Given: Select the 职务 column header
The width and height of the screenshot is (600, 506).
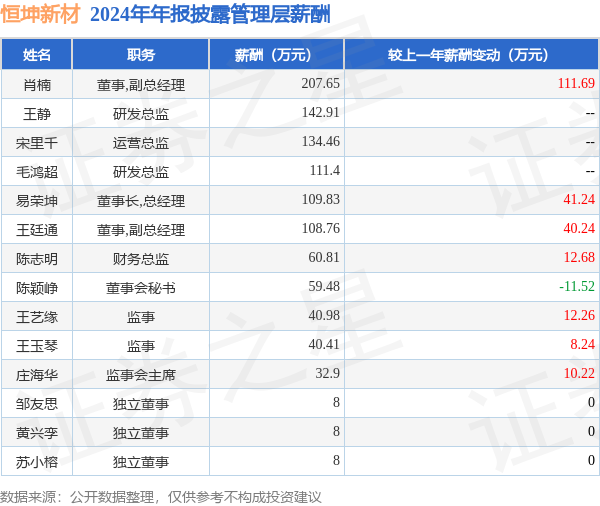Looking at the screenshot, I should 141,55.
